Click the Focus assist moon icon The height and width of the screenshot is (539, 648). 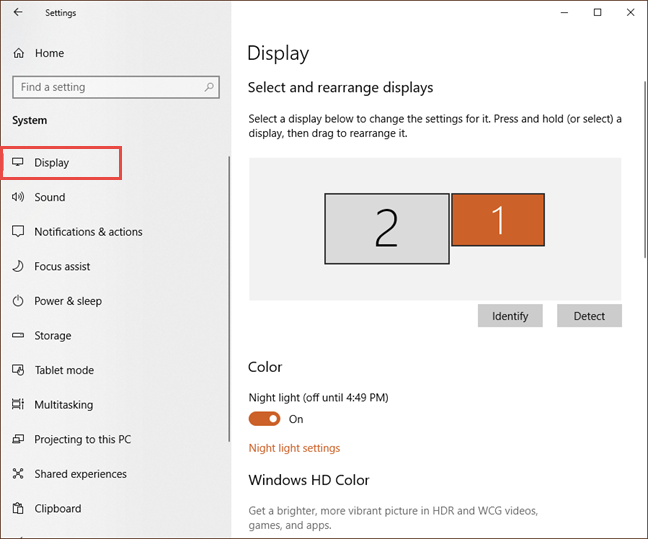[x=18, y=266]
